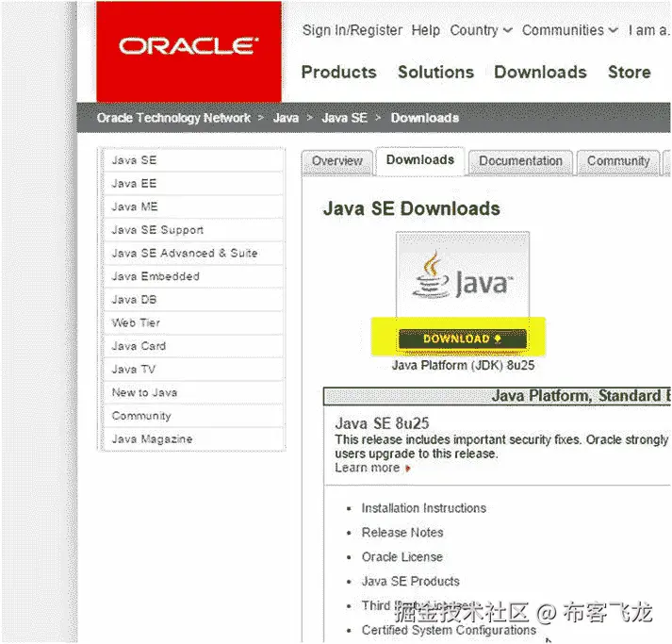Click the yellow-highlighted DOWNLOAD button
This screenshot has height=644, width=672.
click(463, 339)
